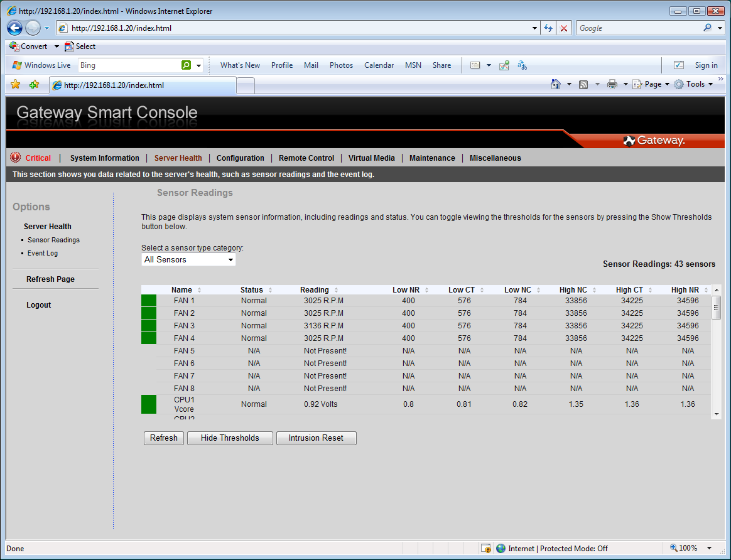The height and width of the screenshot is (560, 731).
Task: Open the zoom level 100% dropdown
Action: (709, 548)
